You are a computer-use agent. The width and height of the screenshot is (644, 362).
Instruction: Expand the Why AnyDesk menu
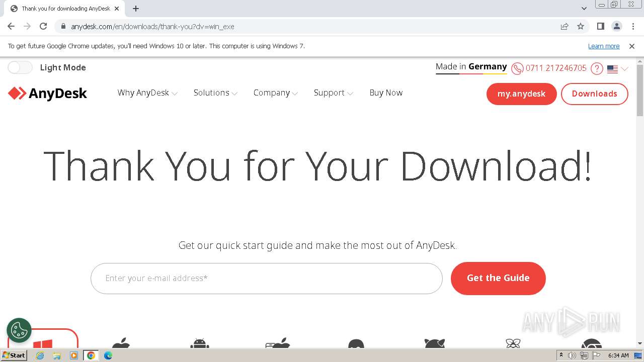pyautogui.click(x=147, y=93)
